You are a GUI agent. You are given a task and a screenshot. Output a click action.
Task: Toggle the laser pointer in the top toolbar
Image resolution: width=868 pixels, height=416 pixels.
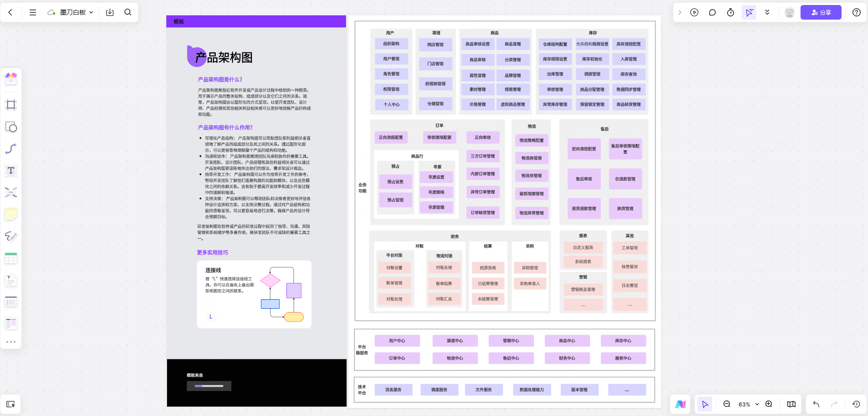tap(749, 12)
